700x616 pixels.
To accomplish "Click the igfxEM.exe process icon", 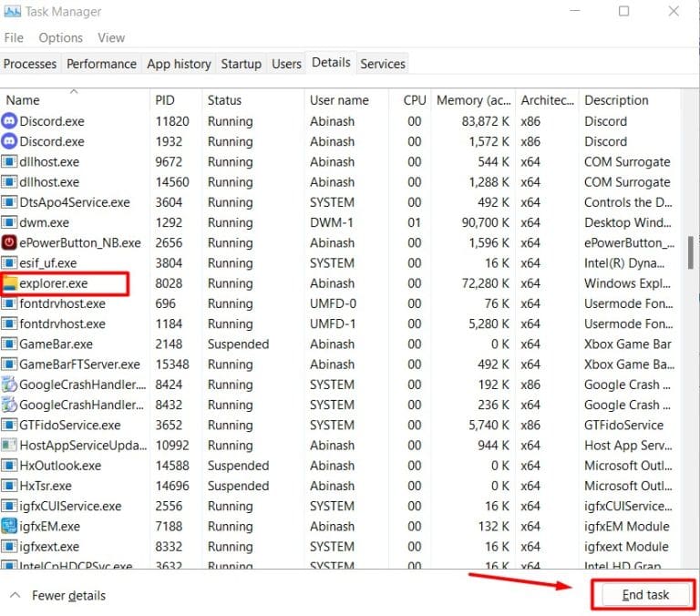I will [x=10, y=527].
